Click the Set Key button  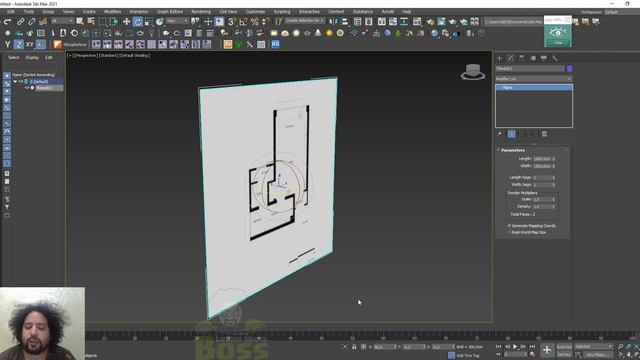pos(564,355)
